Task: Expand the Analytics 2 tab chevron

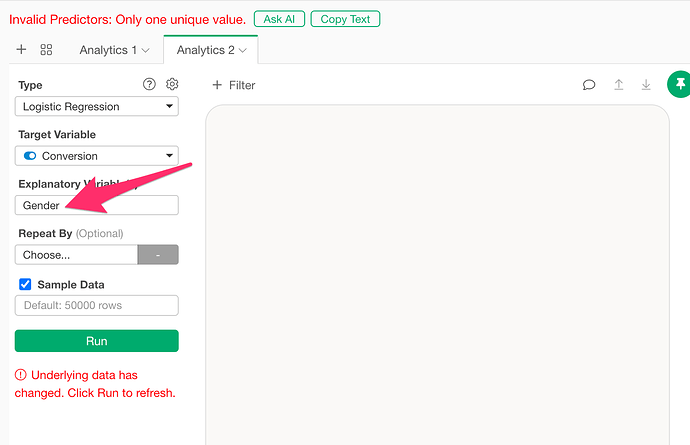Action: (x=242, y=51)
